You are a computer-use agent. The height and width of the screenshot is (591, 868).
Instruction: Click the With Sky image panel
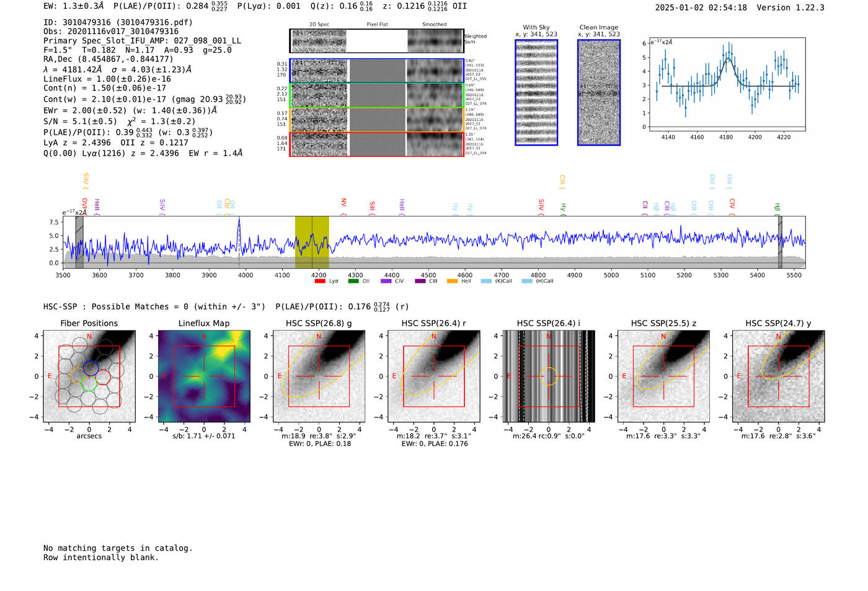(x=536, y=92)
